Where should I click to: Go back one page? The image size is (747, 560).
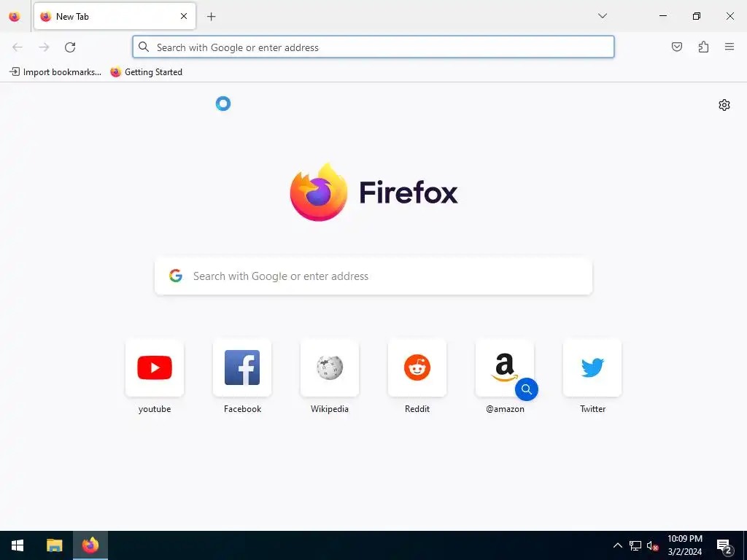(18, 47)
